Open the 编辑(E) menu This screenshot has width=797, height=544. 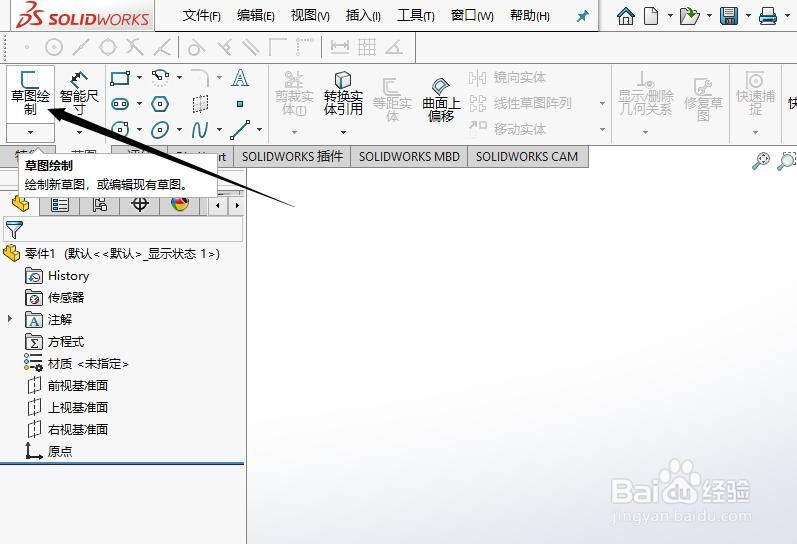[256, 16]
